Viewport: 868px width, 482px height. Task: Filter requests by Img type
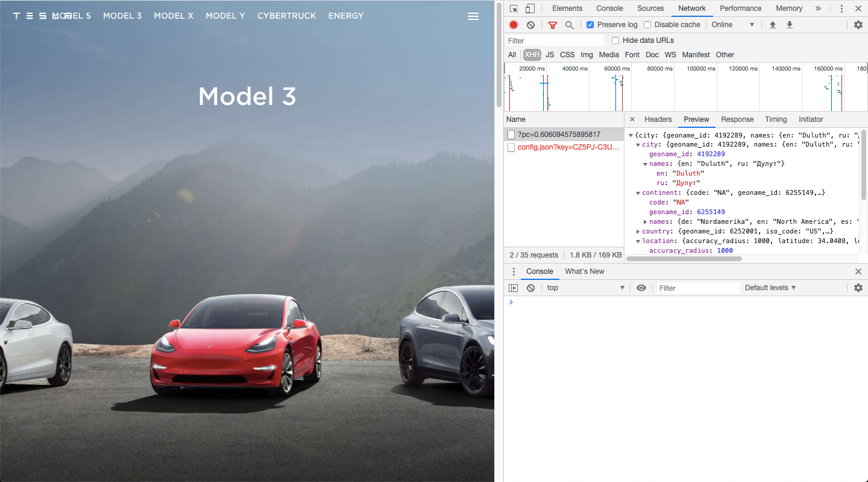587,55
